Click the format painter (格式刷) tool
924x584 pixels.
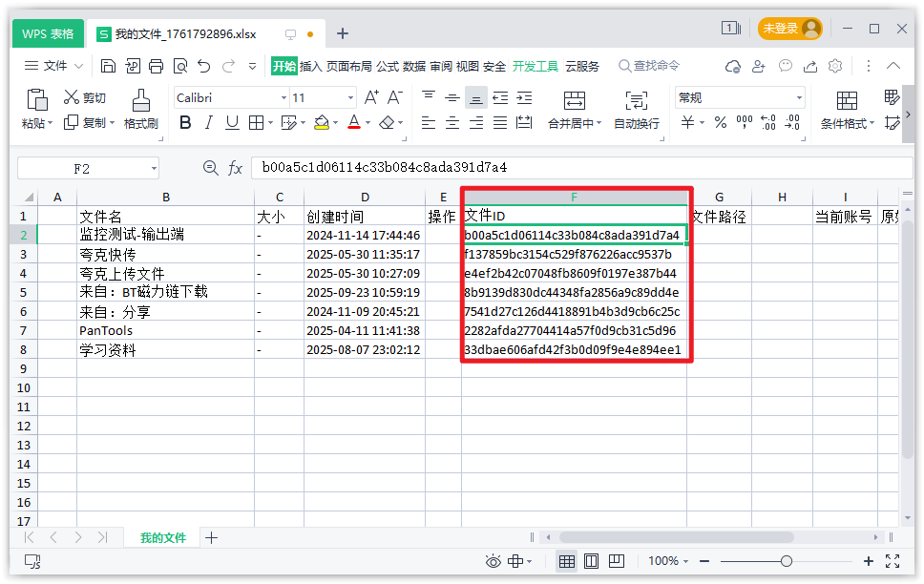140,110
